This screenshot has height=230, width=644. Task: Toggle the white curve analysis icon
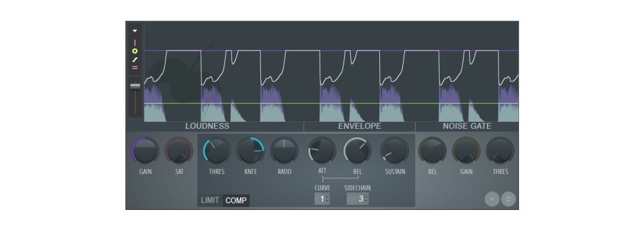pos(135,60)
